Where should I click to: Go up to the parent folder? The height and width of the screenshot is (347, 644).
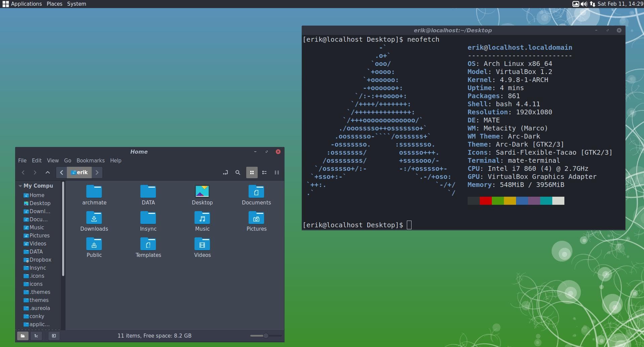tap(48, 172)
